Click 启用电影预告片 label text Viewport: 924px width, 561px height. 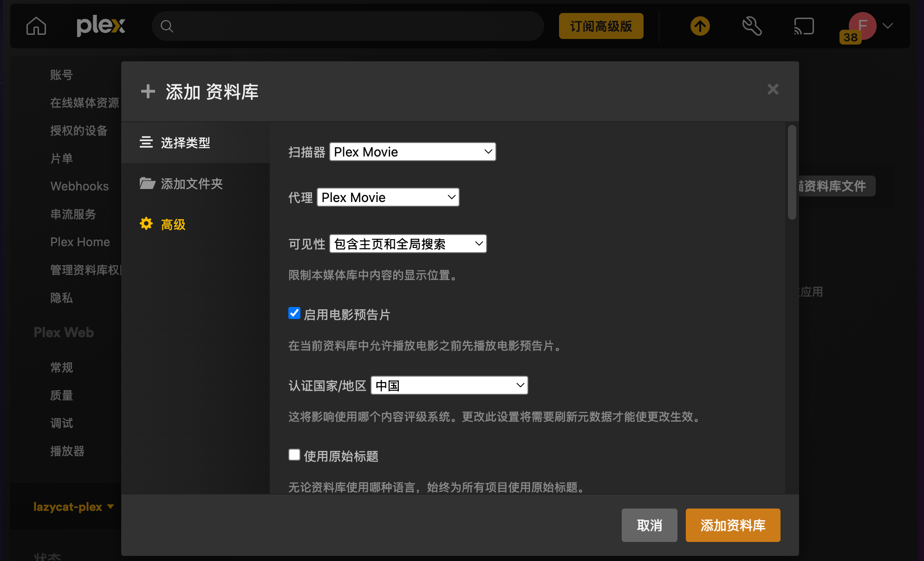coord(347,314)
